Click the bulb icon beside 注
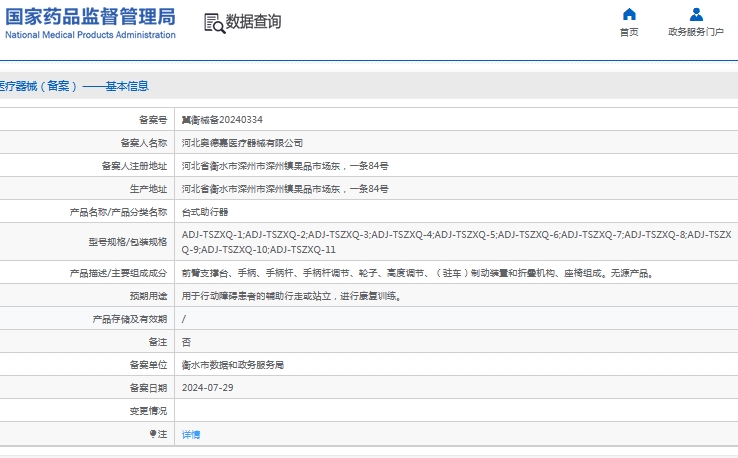738x458 pixels. tap(152, 434)
